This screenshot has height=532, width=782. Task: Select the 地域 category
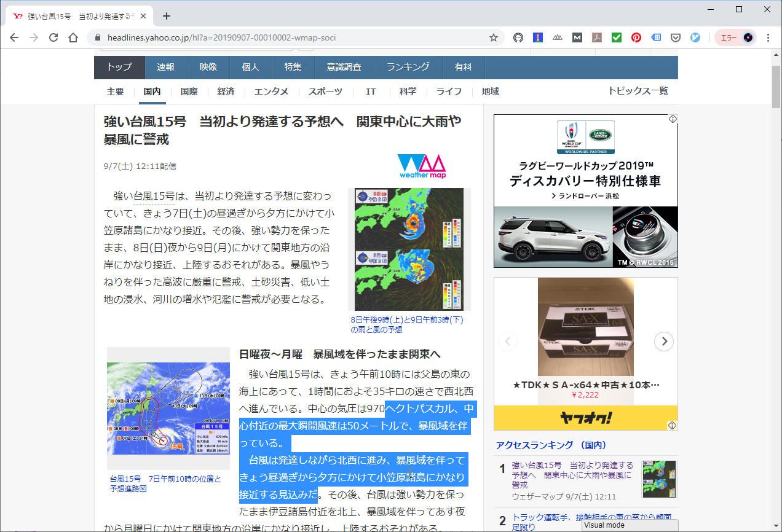pos(490,92)
